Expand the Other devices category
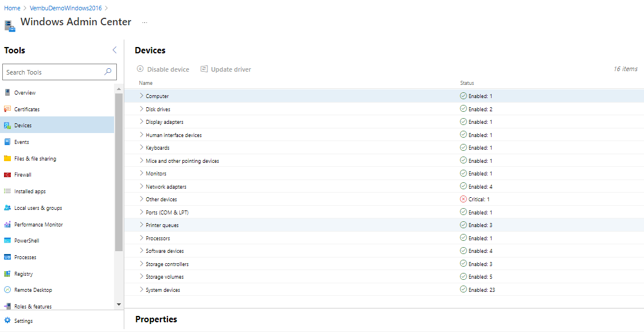Viewport: 644px width, 332px height. coord(142,199)
